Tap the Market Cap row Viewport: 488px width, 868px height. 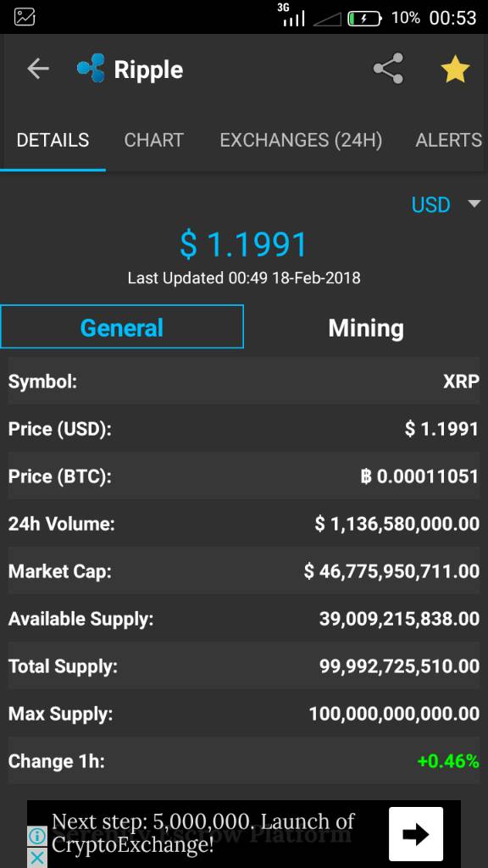[244, 571]
